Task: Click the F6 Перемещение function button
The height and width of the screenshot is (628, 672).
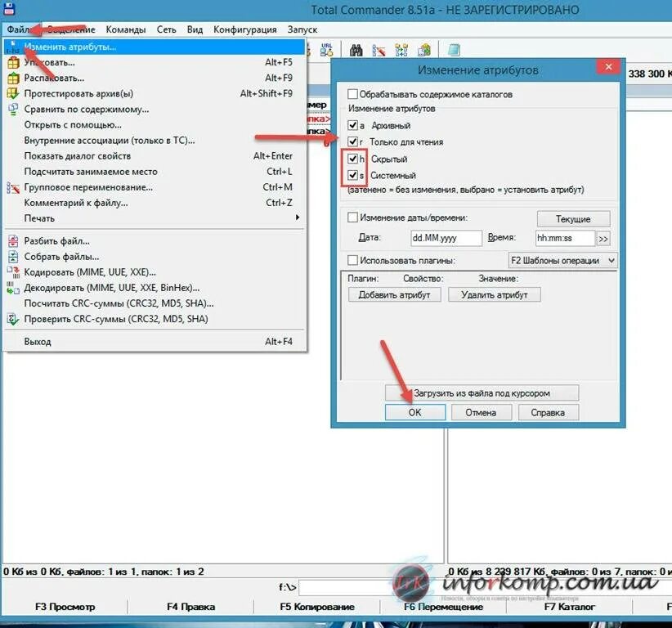Action: pyautogui.click(x=443, y=607)
